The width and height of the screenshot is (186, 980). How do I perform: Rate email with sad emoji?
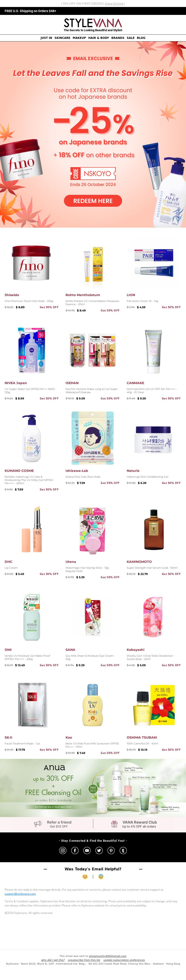pos(101,876)
